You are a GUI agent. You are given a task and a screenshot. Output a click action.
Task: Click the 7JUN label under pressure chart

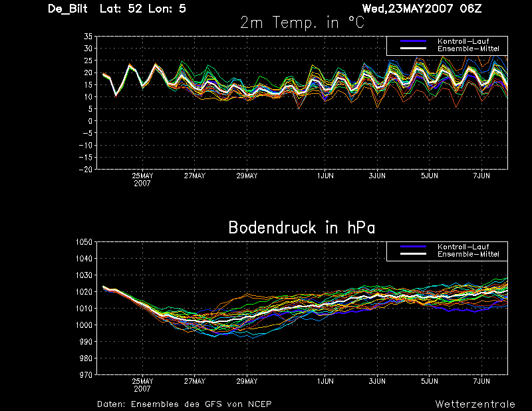[x=481, y=381]
